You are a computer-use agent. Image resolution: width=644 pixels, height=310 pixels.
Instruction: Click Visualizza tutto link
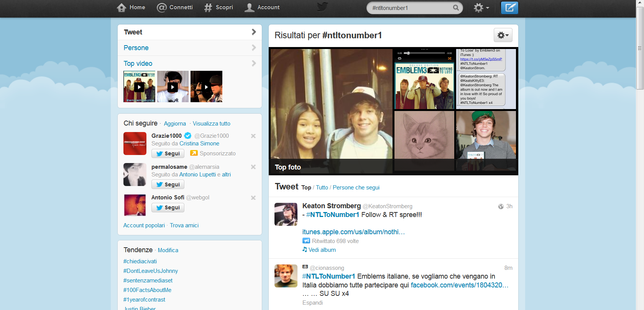pos(212,124)
